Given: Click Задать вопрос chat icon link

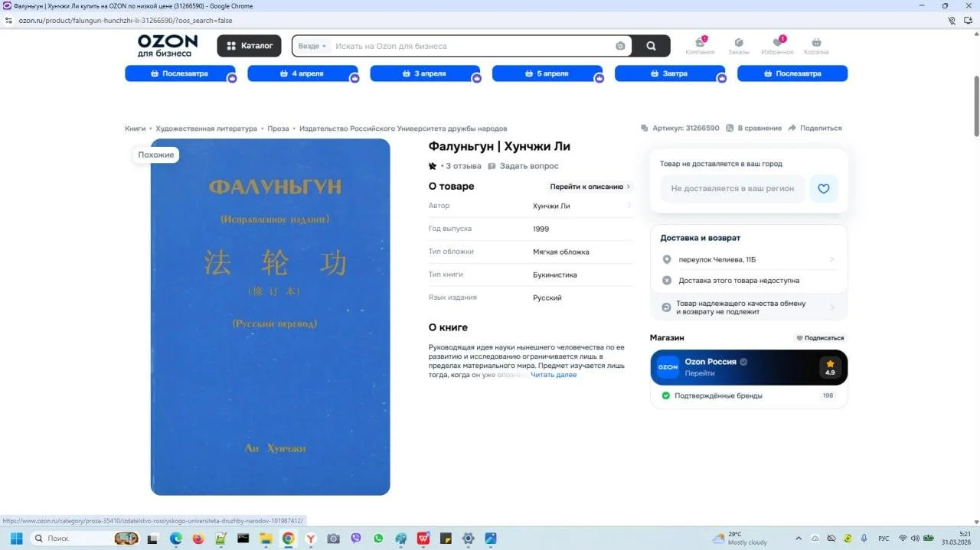Looking at the screenshot, I should 524,166.
